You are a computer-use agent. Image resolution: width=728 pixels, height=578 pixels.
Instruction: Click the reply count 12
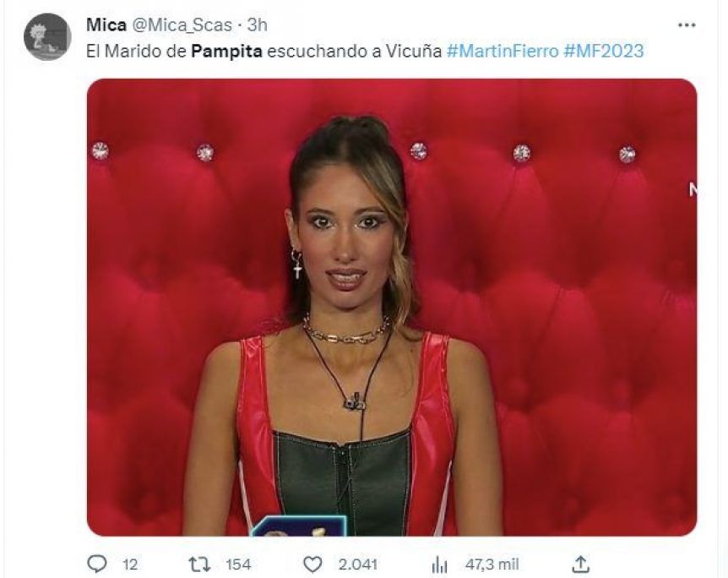pyautogui.click(x=130, y=564)
